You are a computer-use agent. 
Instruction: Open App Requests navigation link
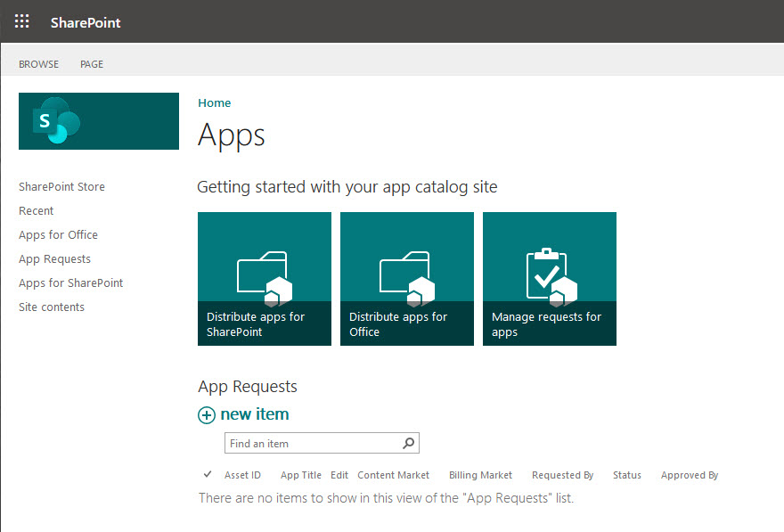click(x=54, y=259)
